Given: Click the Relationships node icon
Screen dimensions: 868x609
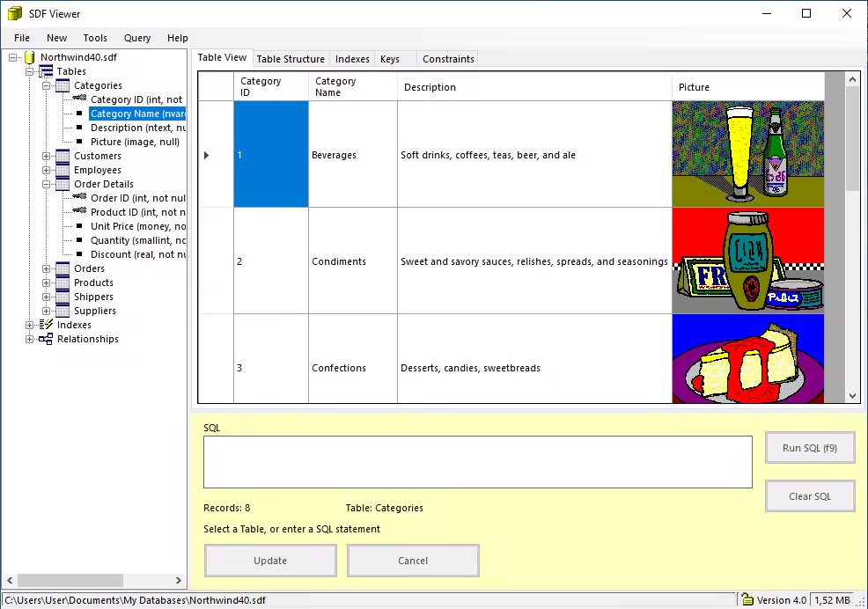Looking at the screenshot, I should click(x=46, y=339).
